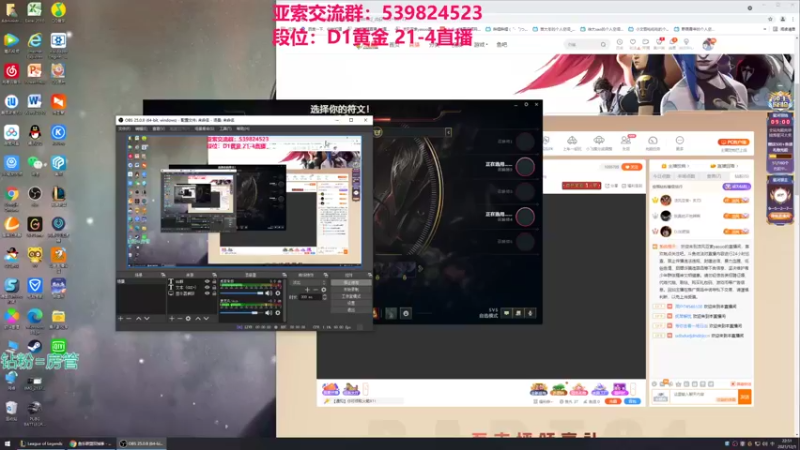
Task: Open WeChat desktop shortcut icon
Action: (35, 166)
